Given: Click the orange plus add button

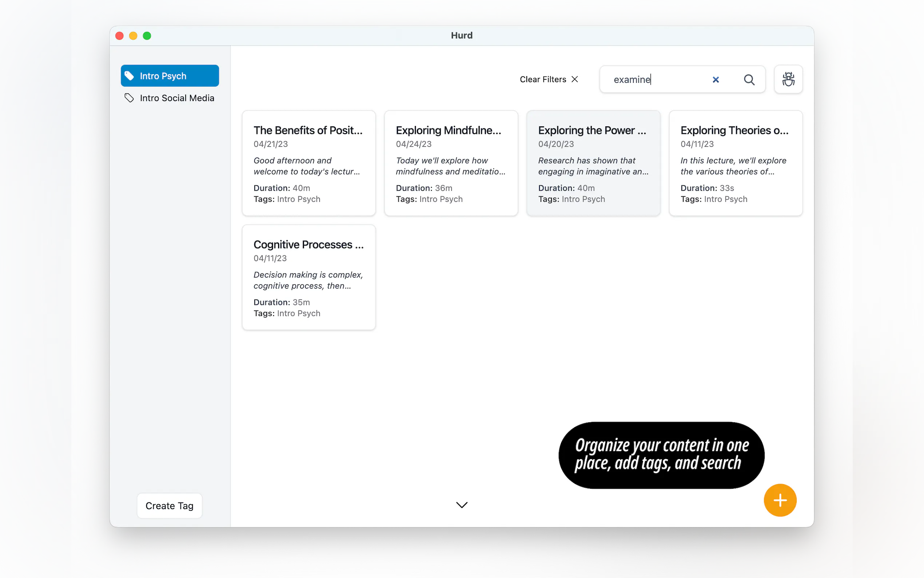Looking at the screenshot, I should click(x=780, y=500).
